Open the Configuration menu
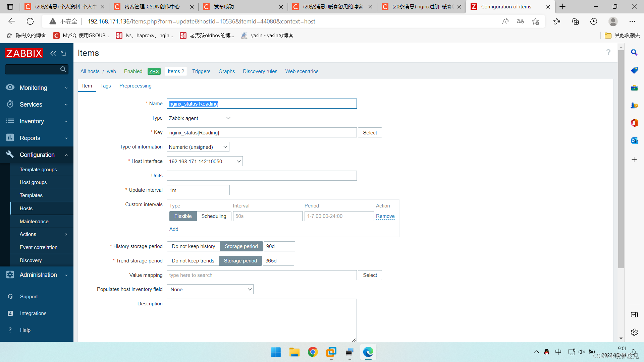The height and width of the screenshot is (362, 644). click(37, 155)
